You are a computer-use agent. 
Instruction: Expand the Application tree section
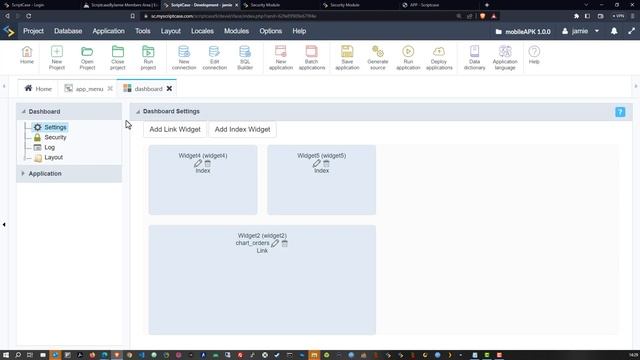point(23,173)
